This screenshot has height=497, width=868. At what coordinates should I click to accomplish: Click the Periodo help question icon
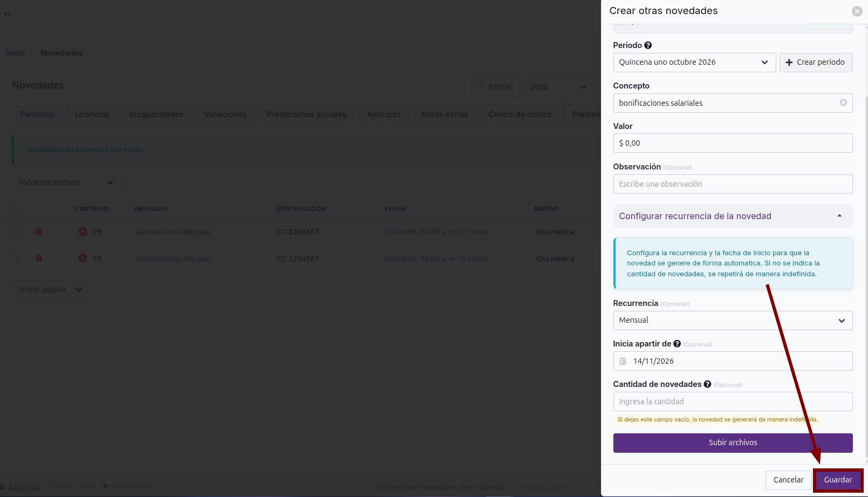click(648, 45)
